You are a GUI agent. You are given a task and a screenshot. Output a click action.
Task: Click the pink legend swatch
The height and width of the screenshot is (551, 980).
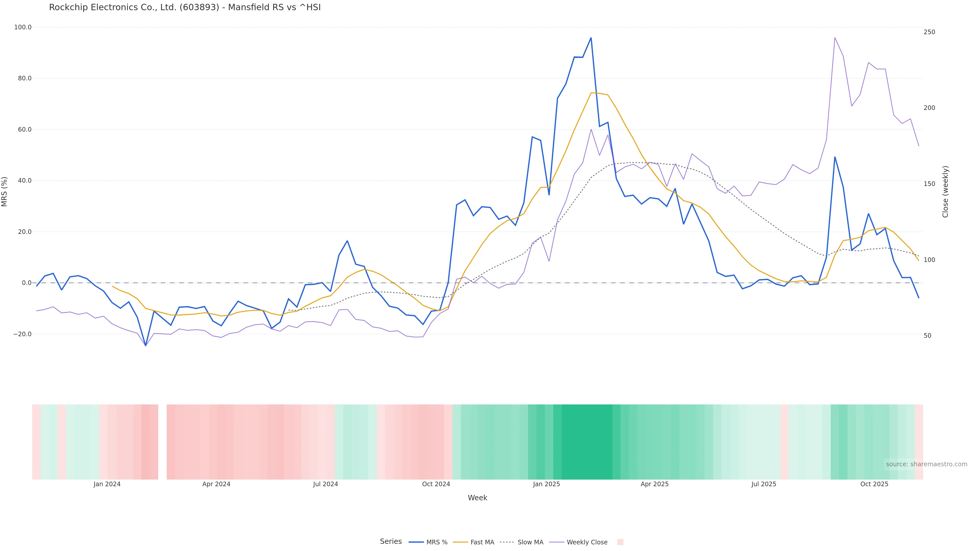pyautogui.click(x=620, y=542)
